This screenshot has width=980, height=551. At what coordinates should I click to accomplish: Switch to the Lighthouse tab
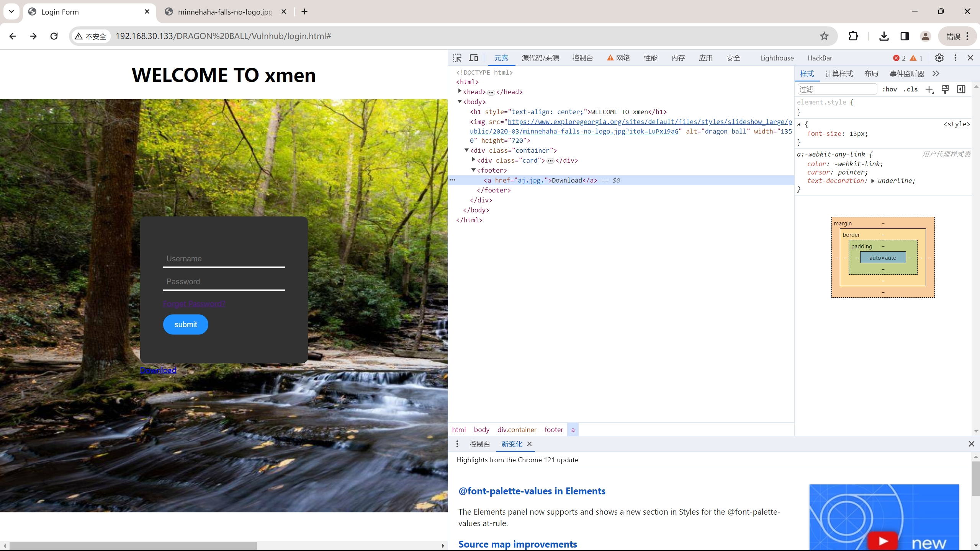click(x=777, y=58)
